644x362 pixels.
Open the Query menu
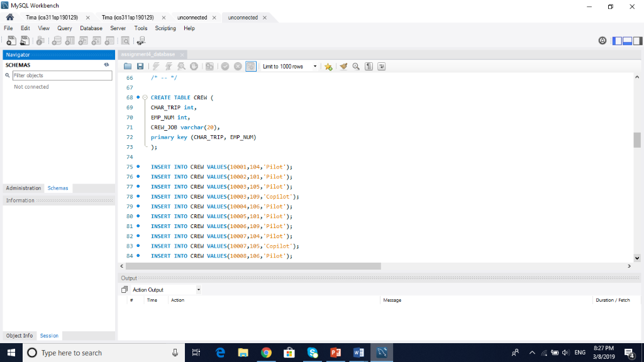click(x=64, y=28)
